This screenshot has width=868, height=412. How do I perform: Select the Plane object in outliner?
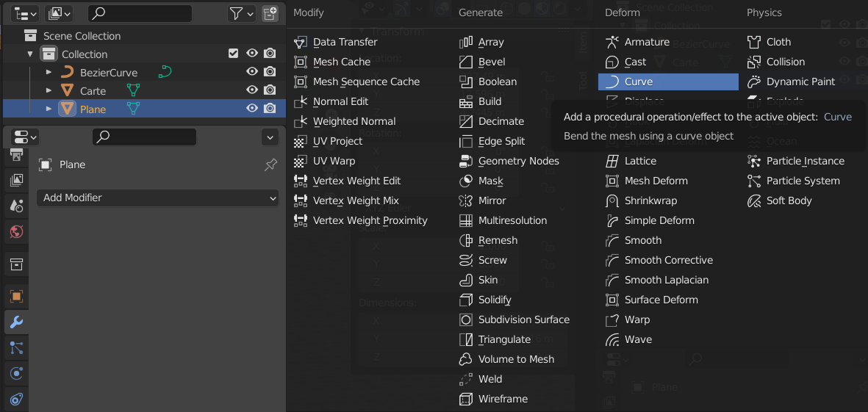pos(93,109)
